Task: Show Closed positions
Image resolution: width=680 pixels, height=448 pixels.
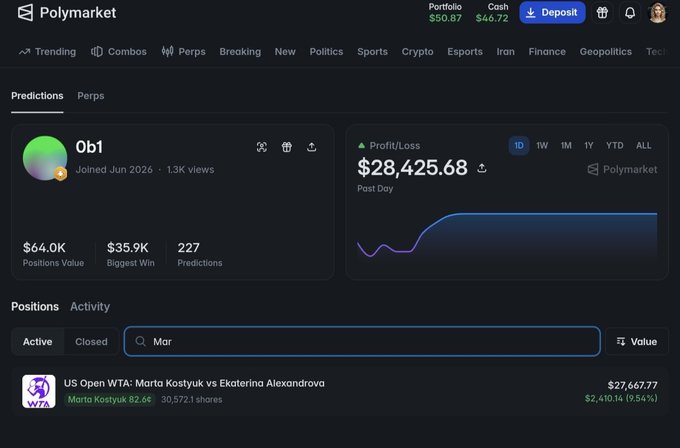Action: pos(91,342)
